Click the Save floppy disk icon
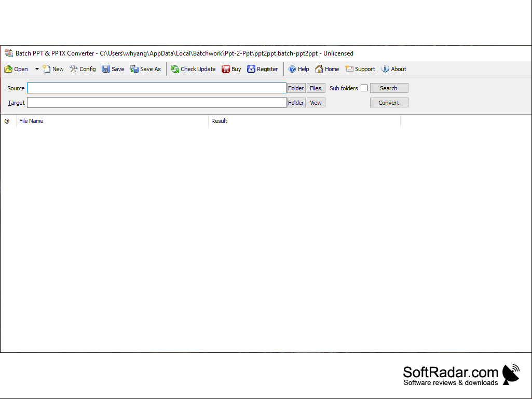532x399 pixels. pyautogui.click(x=106, y=69)
